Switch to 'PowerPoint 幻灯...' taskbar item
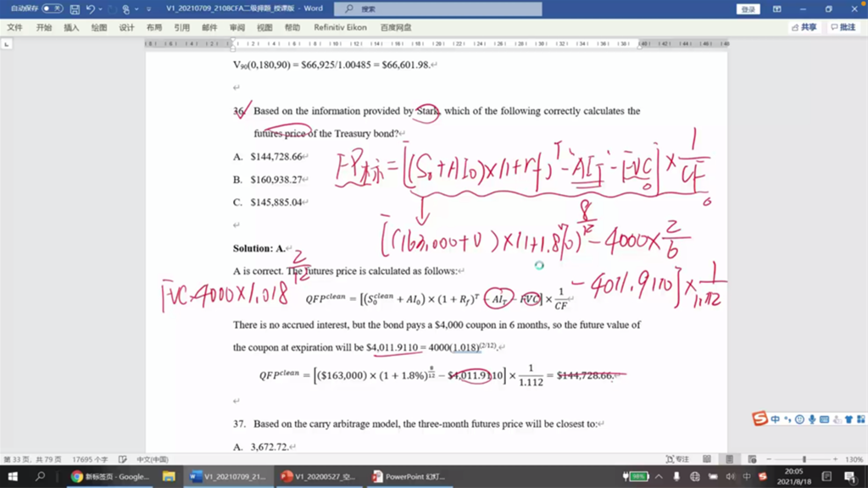Image resolution: width=868 pixels, height=488 pixels. click(409, 476)
